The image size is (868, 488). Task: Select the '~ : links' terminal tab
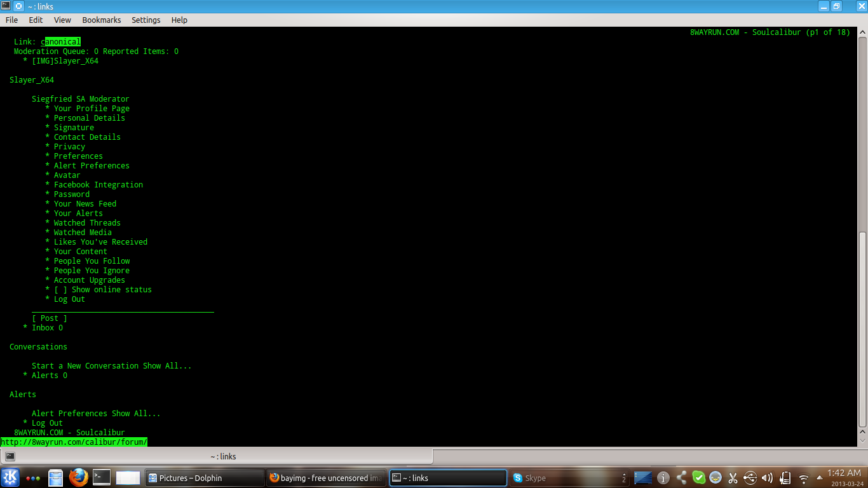point(217,456)
